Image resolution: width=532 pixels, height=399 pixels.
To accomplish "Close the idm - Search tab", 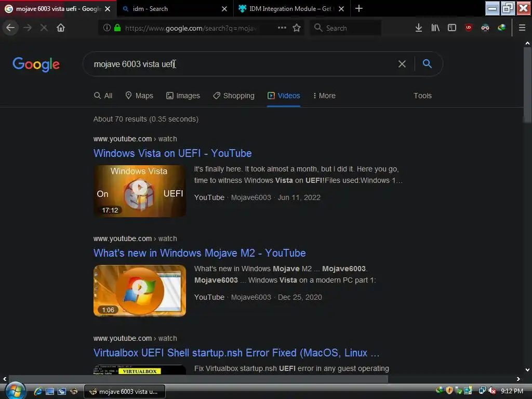I will pyautogui.click(x=224, y=9).
